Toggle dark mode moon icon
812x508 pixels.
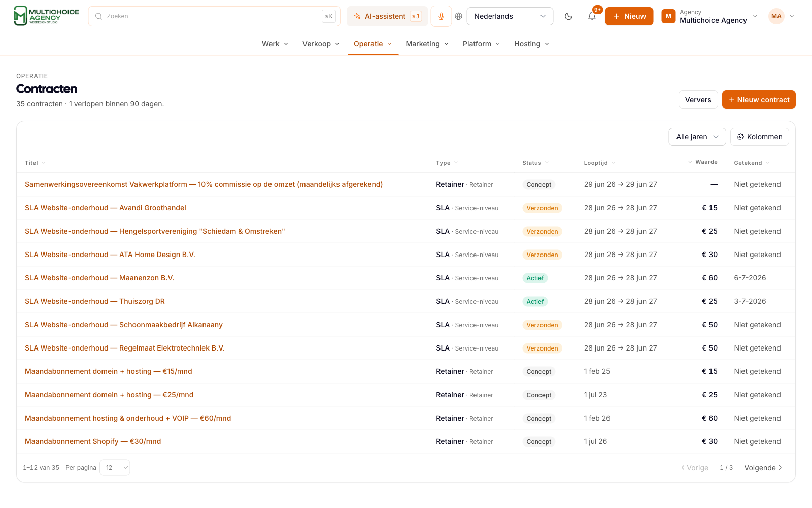(x=568, y=16)
